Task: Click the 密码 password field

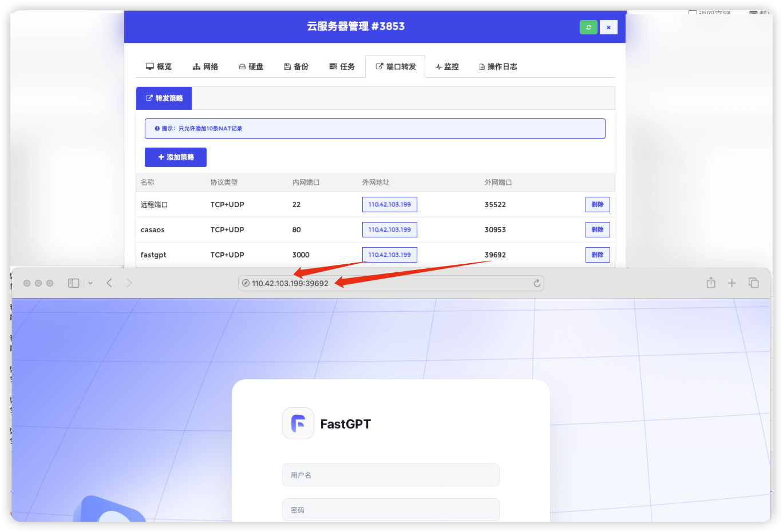Action: (391, 510)
